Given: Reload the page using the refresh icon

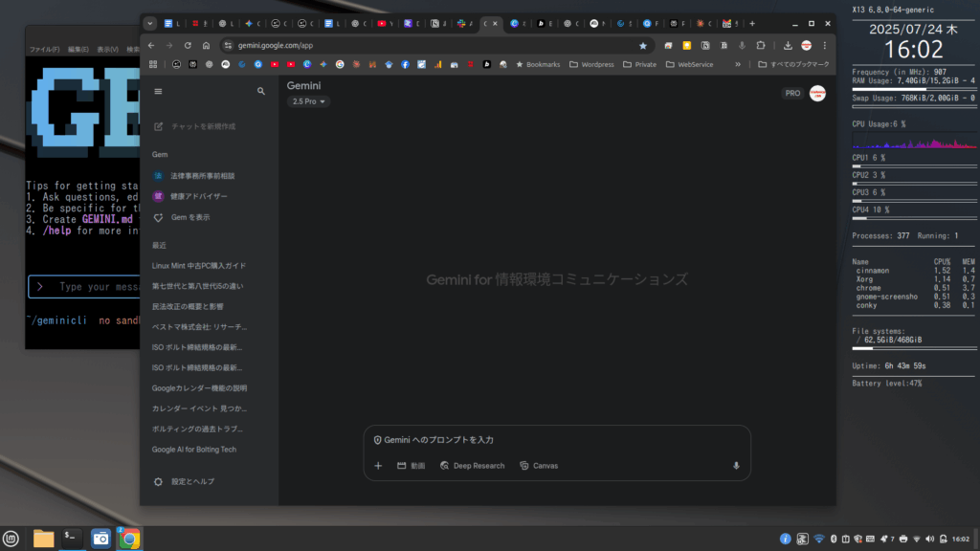Looking at the screenshot, I should coord(188,45).
